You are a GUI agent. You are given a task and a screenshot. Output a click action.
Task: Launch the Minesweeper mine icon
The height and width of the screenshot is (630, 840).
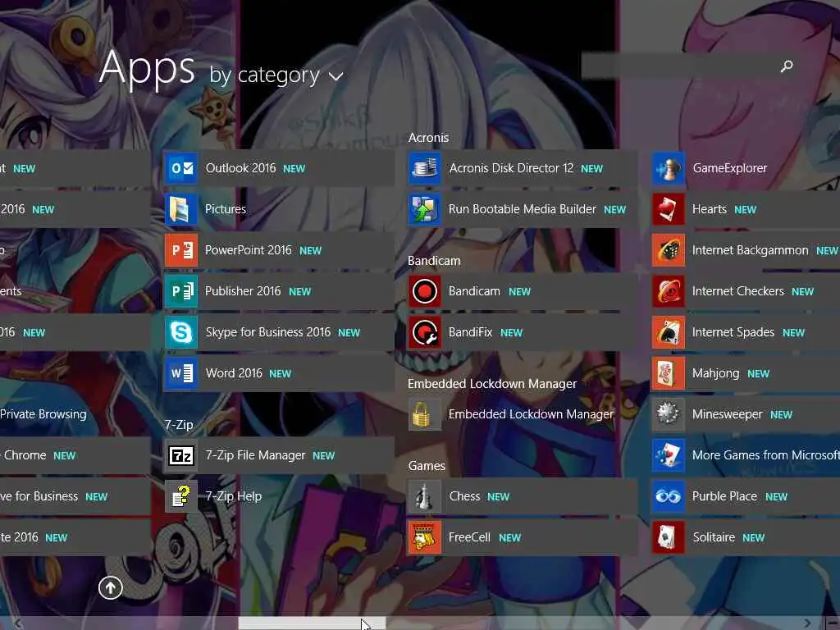(668, 414)
